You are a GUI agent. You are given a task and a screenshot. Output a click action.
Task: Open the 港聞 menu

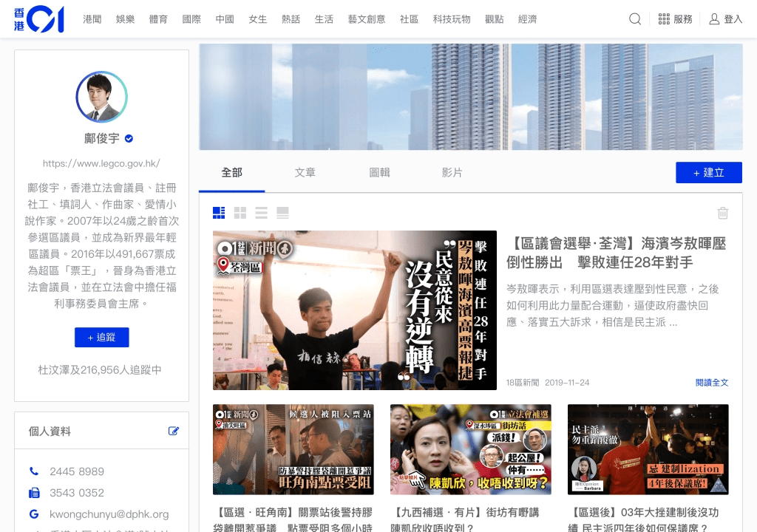pos(92,19)
